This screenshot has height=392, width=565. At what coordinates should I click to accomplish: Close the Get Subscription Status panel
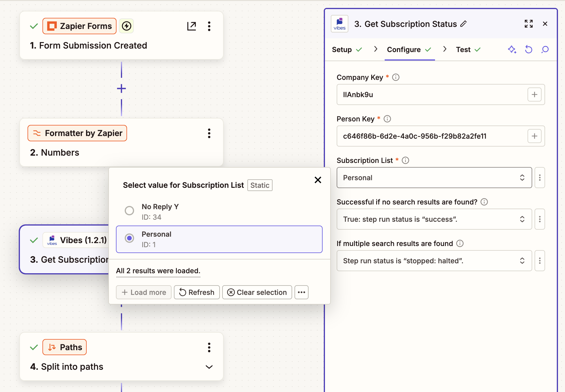(545, 24)
